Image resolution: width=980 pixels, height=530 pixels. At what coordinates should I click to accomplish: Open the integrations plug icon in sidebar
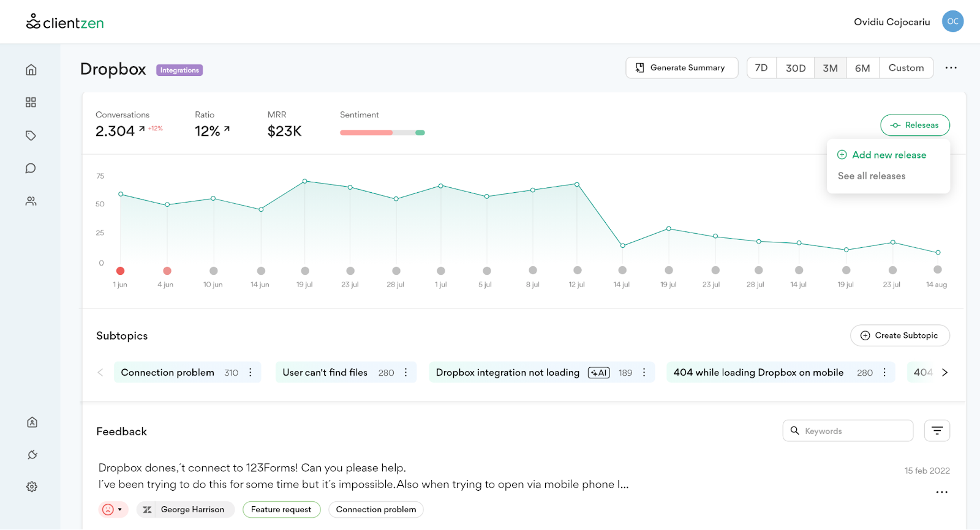click(32, 454)
